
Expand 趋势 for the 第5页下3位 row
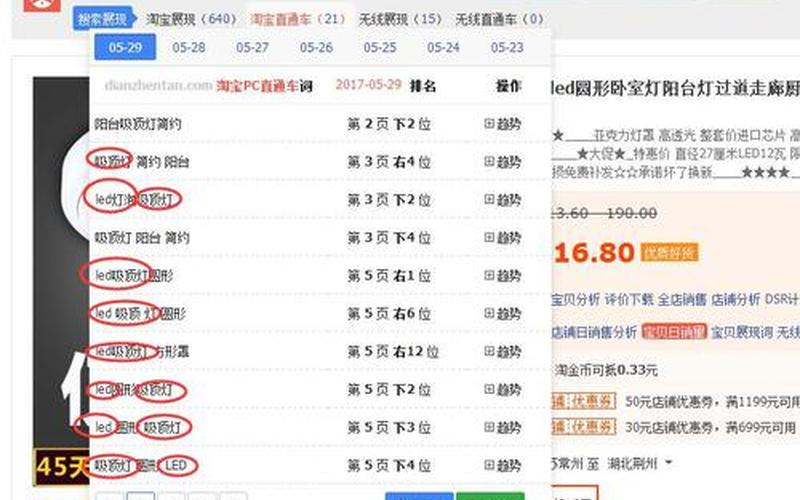pyautogui.click(x=503, y=427)
